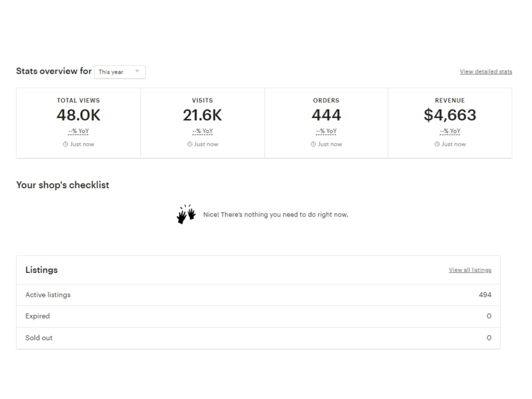Click the YoY percentage under Revenue
Screen dimensions: 532x399
[450, 131]
